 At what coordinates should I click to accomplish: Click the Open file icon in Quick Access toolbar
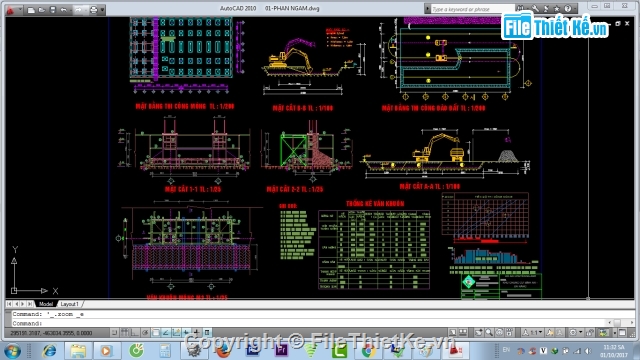[x=42, y=10]
